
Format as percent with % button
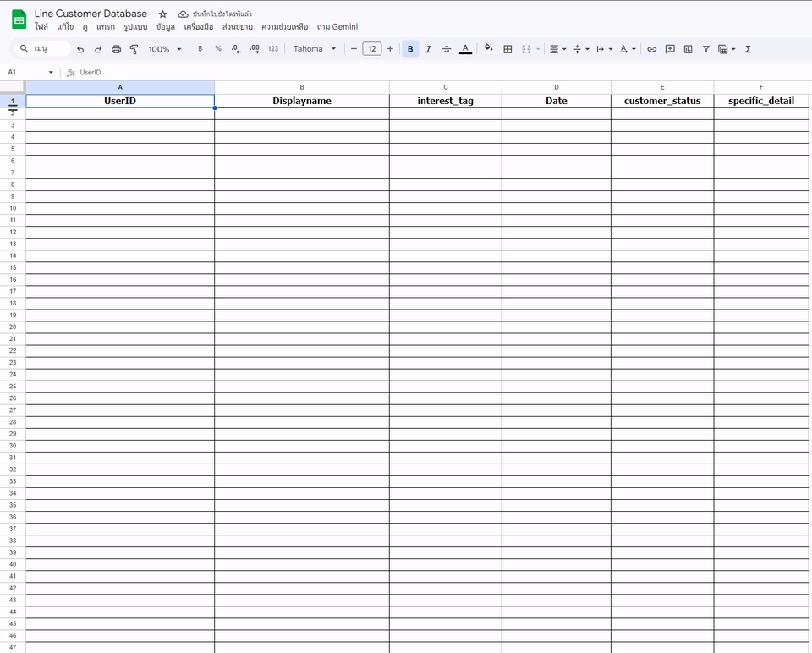(x=218, y=49)
